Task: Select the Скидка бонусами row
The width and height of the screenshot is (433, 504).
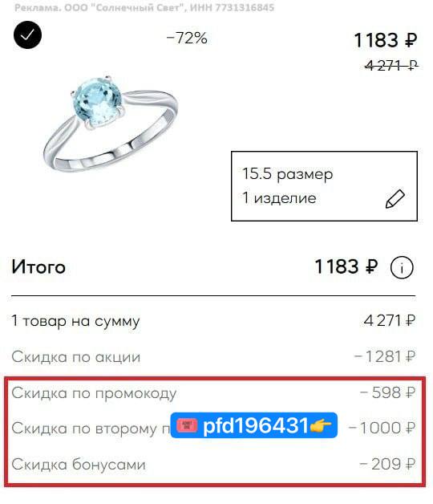Action: coord(213,464)
